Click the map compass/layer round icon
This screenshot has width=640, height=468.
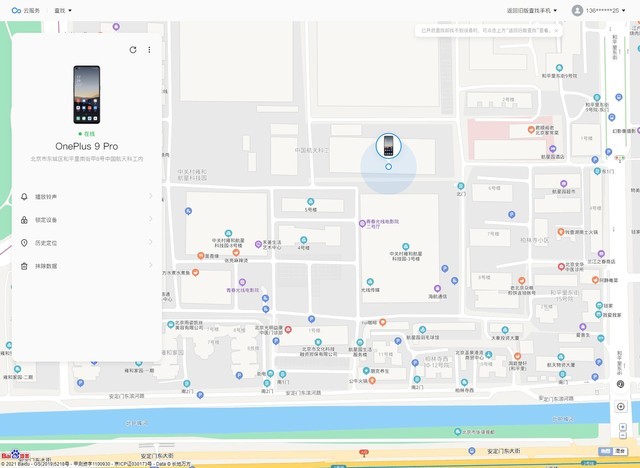[x=621, y=383]
